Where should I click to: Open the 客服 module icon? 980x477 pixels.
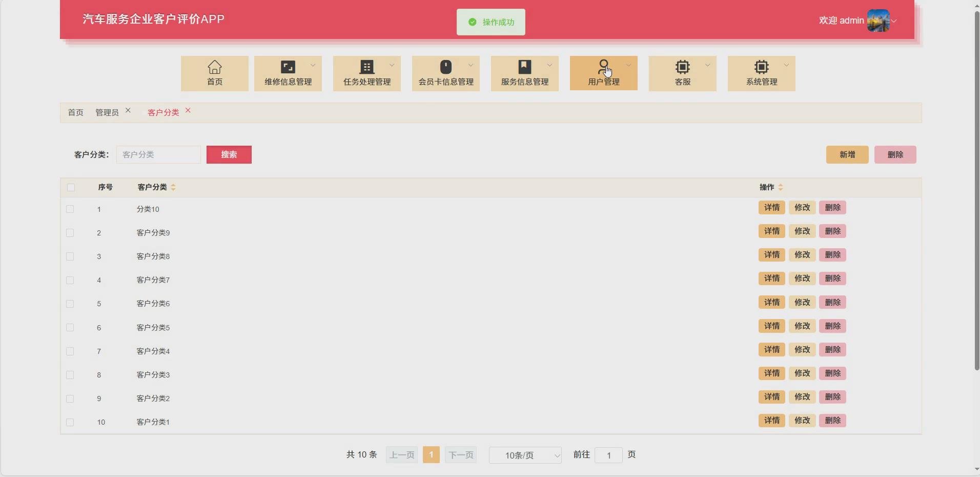tap(682, 67)
